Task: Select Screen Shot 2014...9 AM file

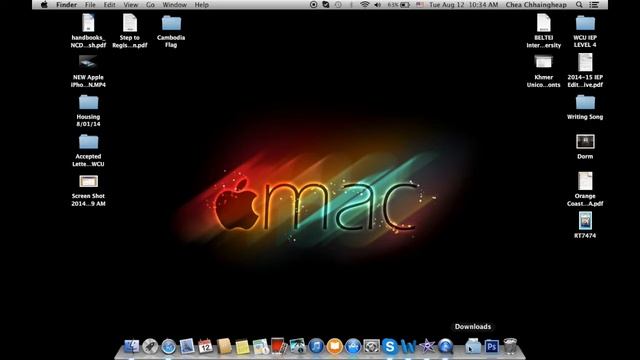Action: tap(88, 190)
